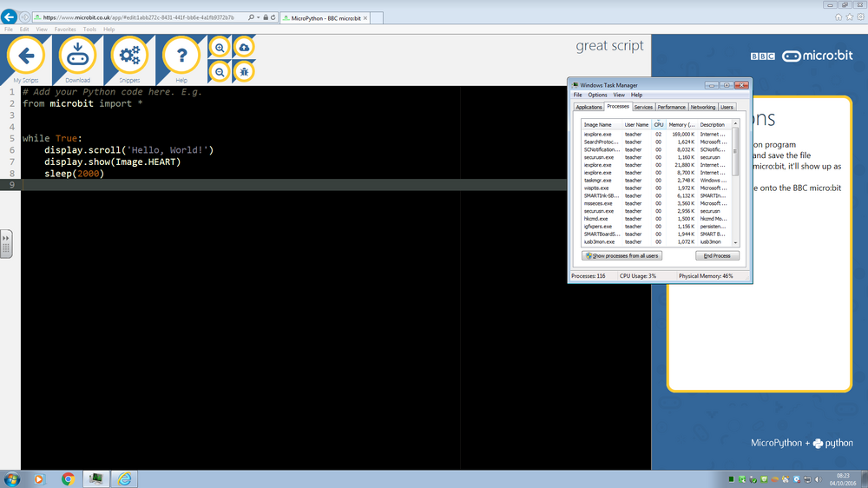Click the network tray icon
The height and width of the screenshot is (488, 868).
[x=807, y=479]
